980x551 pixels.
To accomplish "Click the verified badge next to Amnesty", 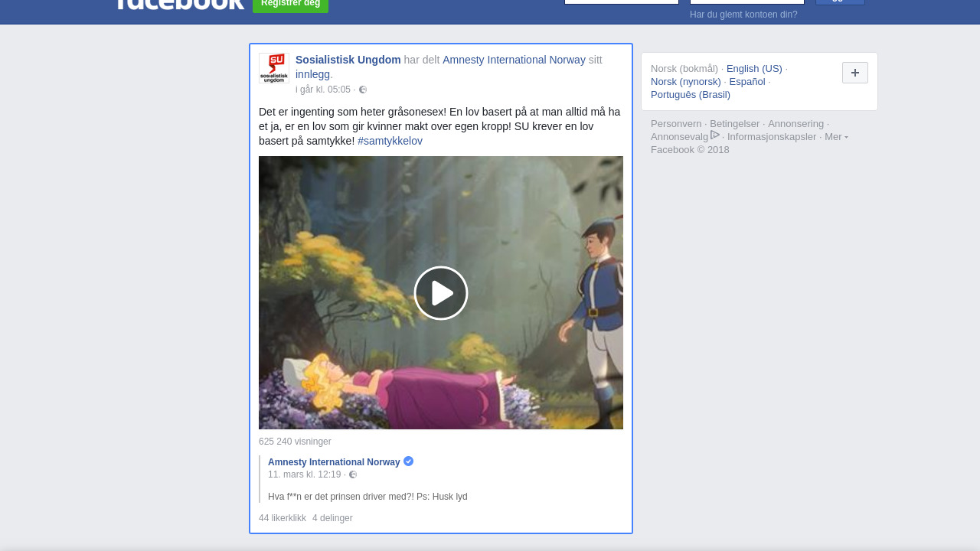I will coord(409,461).
